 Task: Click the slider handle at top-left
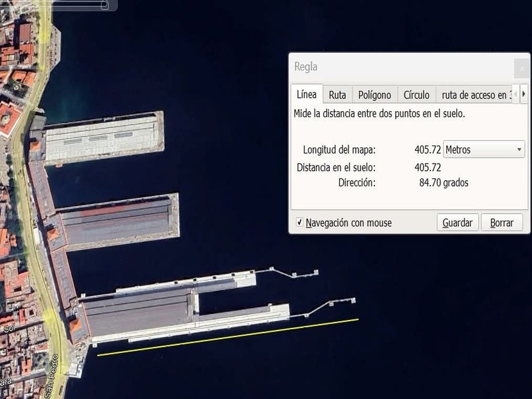coord(104,5)
